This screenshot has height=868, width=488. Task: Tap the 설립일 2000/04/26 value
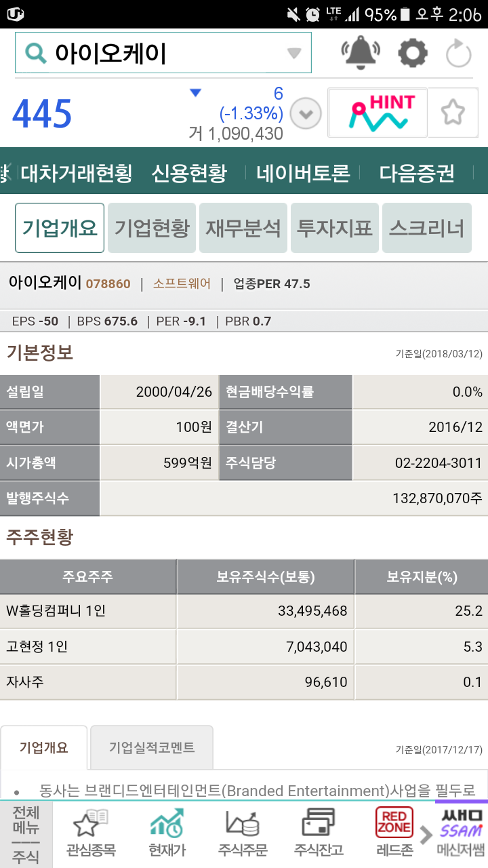(x=174, y=392)
